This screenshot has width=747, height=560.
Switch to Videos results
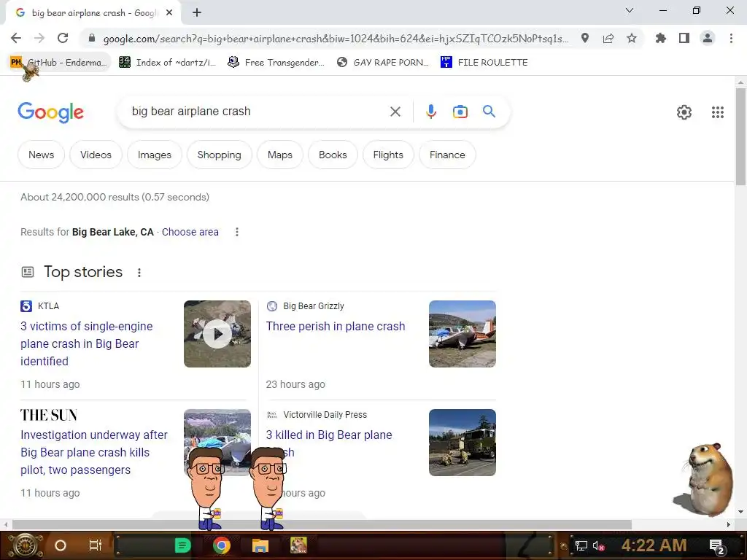click(x=96, y=155)
